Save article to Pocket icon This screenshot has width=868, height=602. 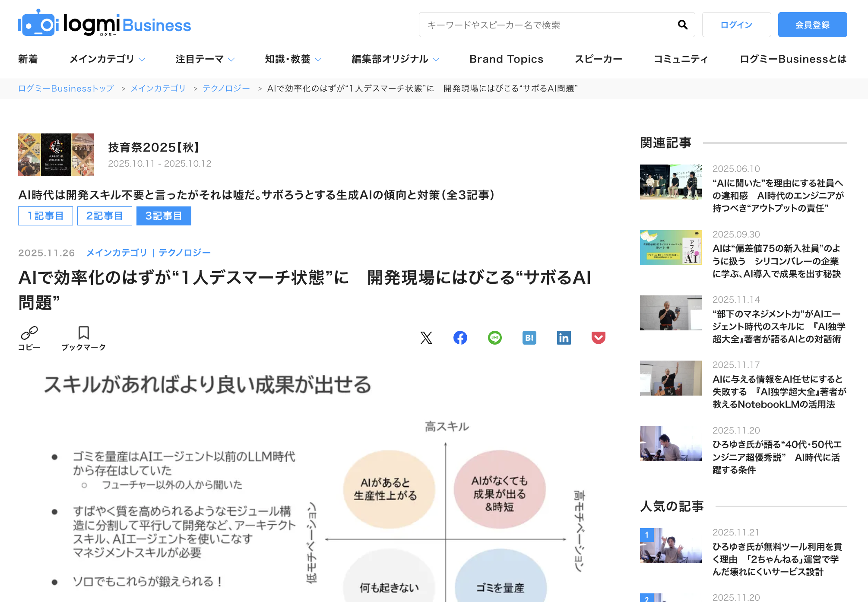click(x=599, y=338)
